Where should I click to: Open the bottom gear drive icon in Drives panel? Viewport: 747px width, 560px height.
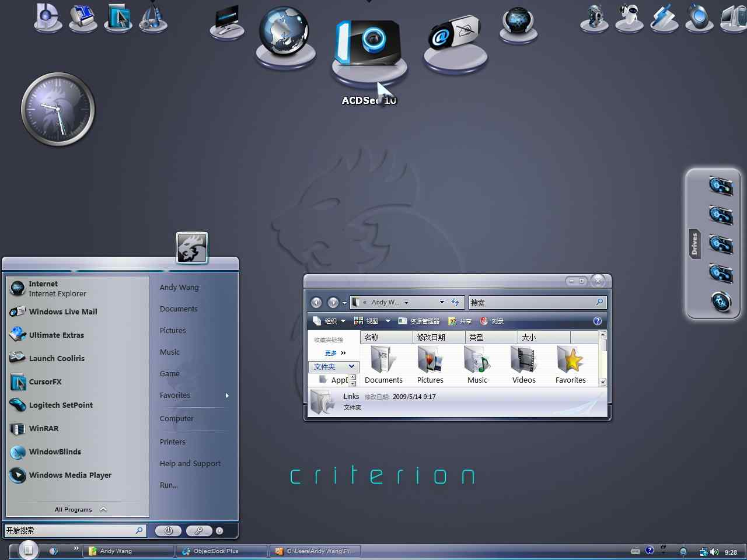point(721,302)
